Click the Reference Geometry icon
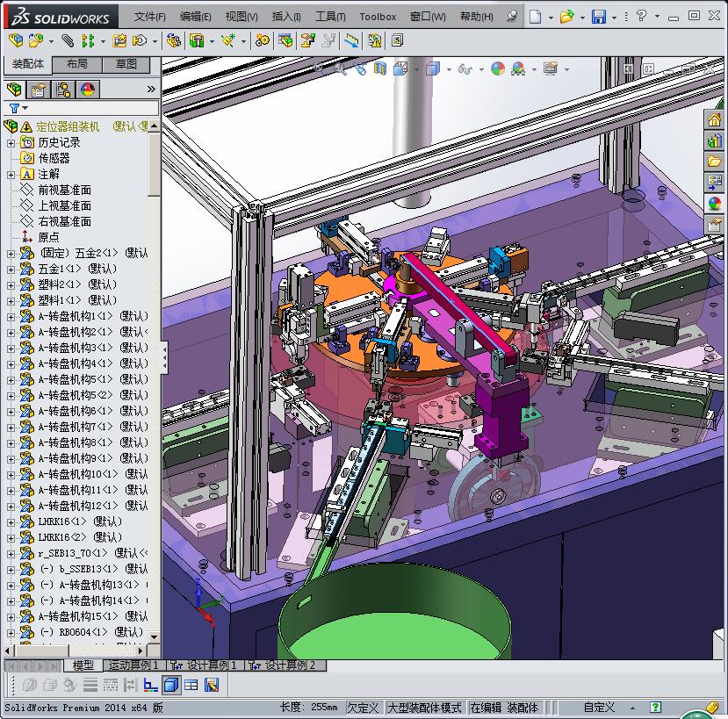This screenshot has width=728, height=719. (228, 41)
